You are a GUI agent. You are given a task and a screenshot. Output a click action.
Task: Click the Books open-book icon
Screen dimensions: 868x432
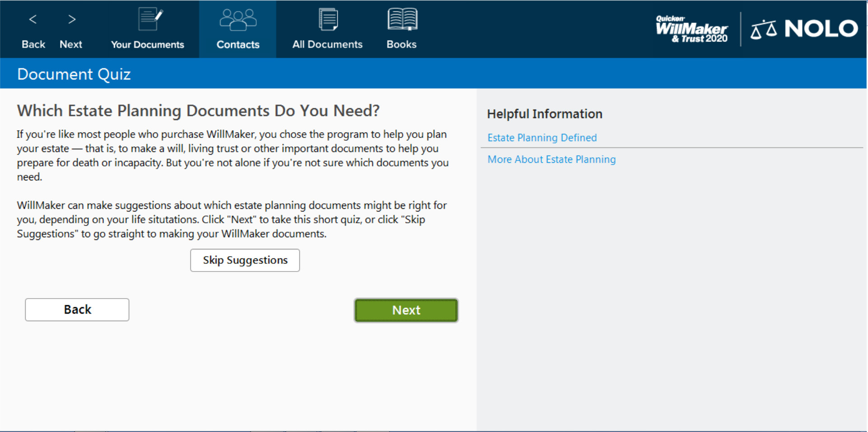click(x=402, y=19)
